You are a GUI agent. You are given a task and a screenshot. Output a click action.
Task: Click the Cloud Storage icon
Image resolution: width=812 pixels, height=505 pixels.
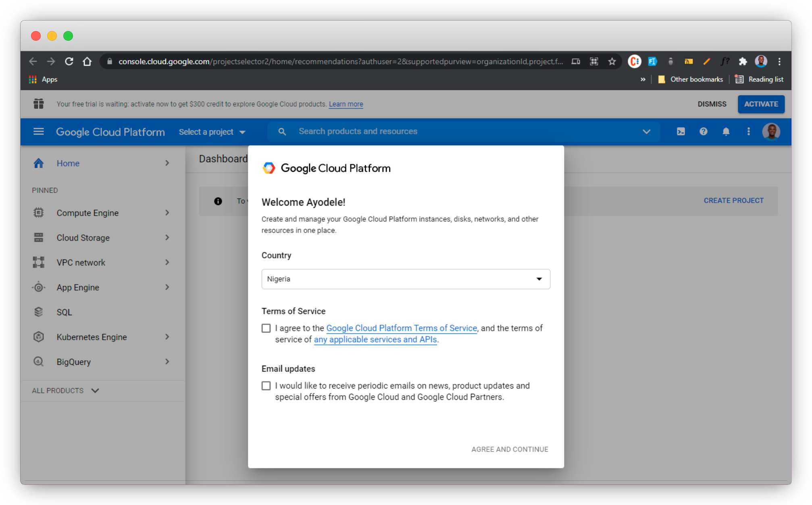point(38,238)
